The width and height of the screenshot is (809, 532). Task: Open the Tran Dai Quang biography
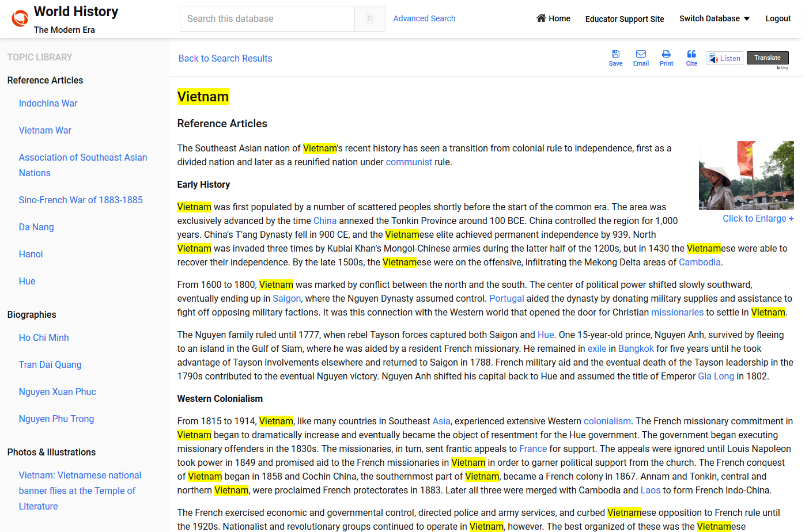(x=50, y=364)
